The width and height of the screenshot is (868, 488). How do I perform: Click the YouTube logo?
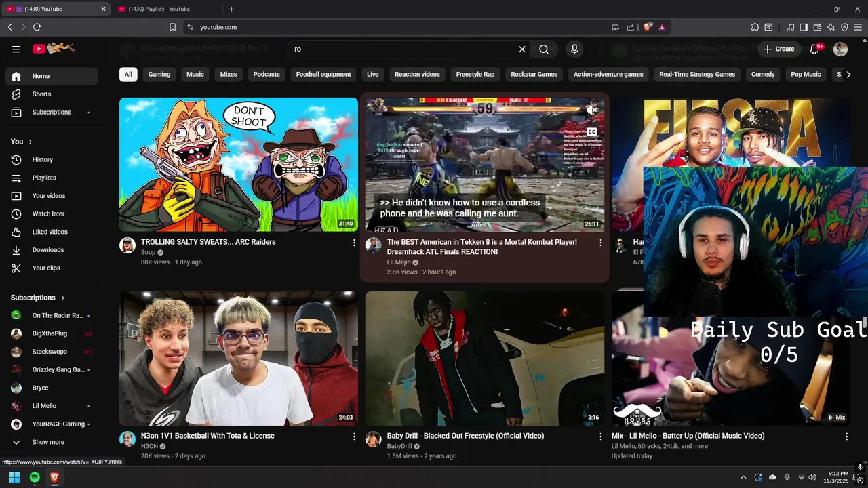[x=54, y=48]
